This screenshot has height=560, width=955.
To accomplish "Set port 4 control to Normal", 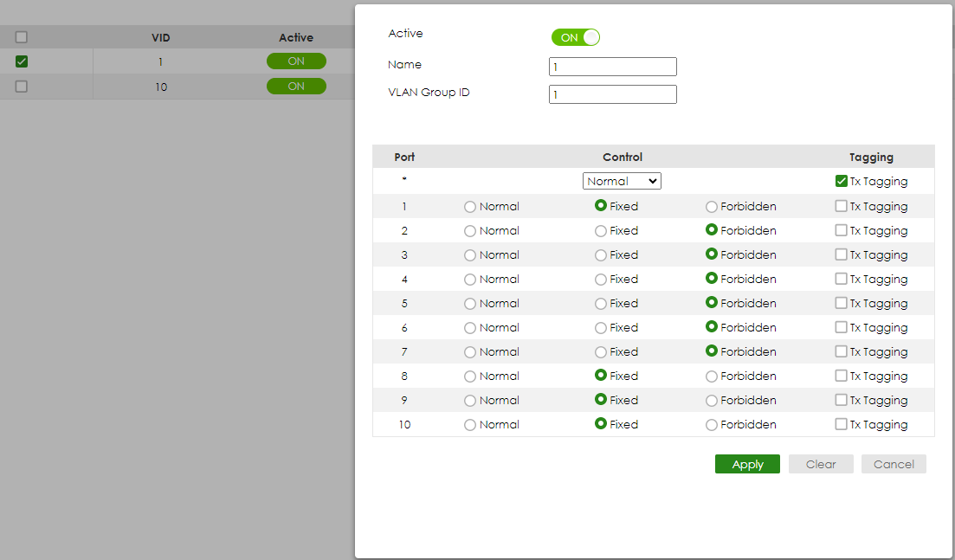I will pos(468,279).
